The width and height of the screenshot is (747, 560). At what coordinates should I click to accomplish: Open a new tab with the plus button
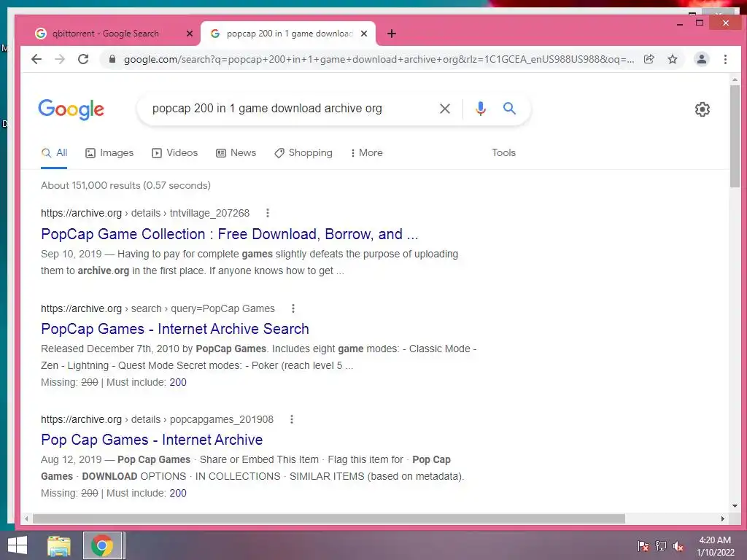(x=391, y=34)
